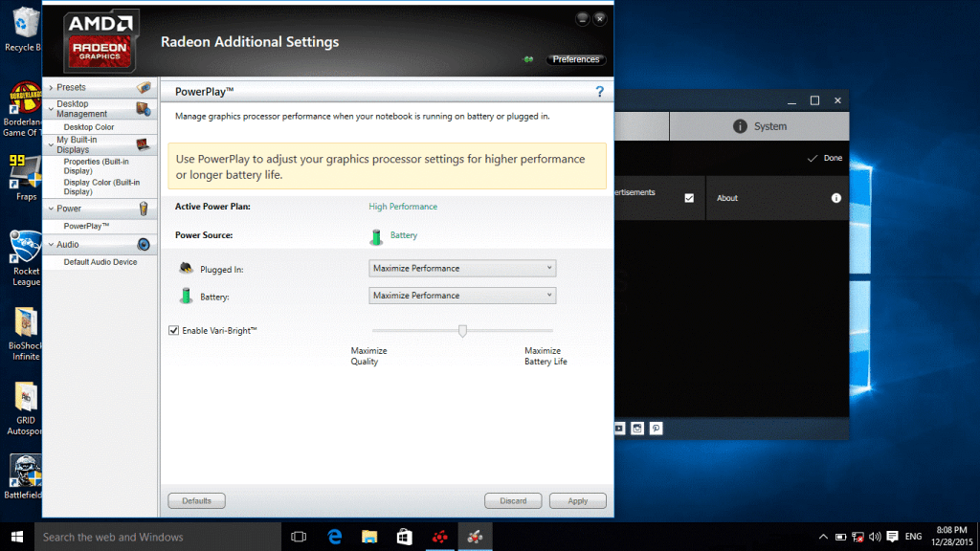The image size is (980, 551).
Task: Collapse the Power section chevron
Action: pyautogui.click(x=52, y=209)
